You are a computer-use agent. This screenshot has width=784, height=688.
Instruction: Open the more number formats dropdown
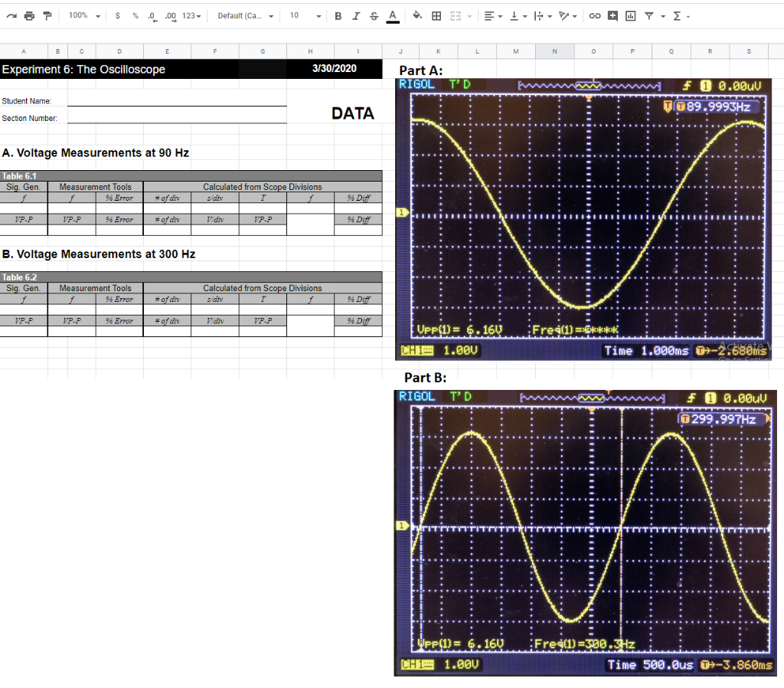click(x=191, y=15)
